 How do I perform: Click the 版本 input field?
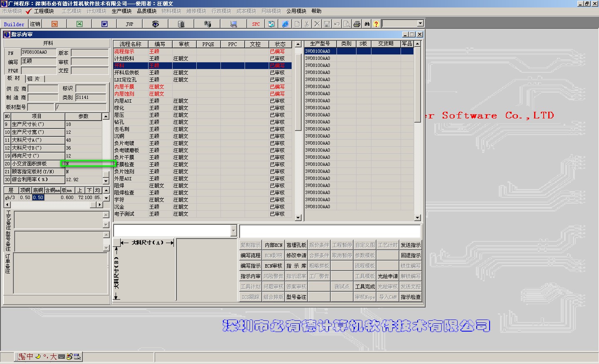[89, 53]
